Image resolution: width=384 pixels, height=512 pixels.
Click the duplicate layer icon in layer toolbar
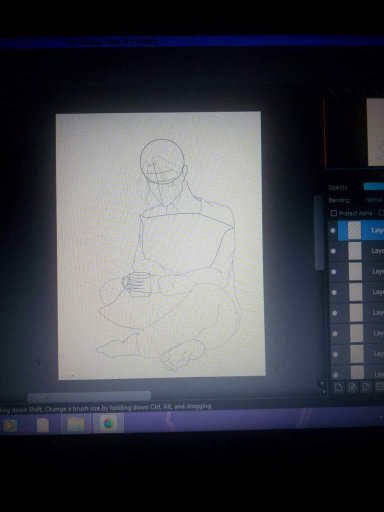click(x=352, y=387)
